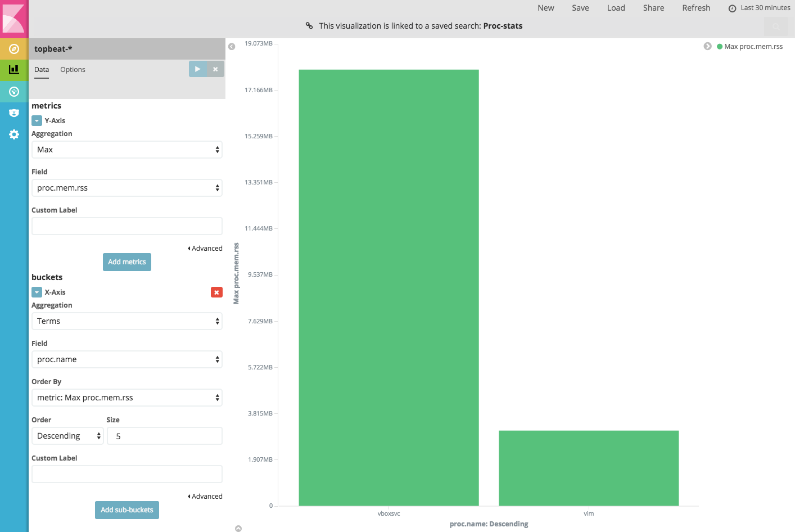Click the vim x-axis label
This screenshot has height=532, width=795.
pyautogui.click(x=589, y=513)
